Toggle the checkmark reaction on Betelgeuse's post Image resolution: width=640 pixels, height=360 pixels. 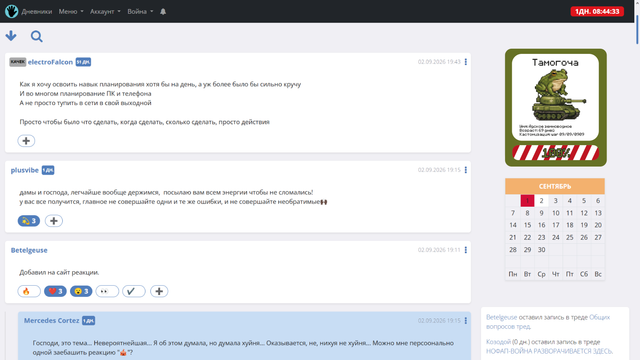point(134,291)
